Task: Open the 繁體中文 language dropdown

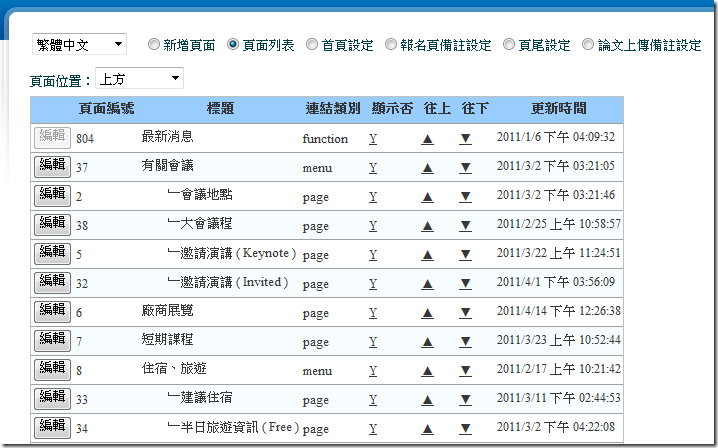Action: pyautogui.click(x=79, y=45)
